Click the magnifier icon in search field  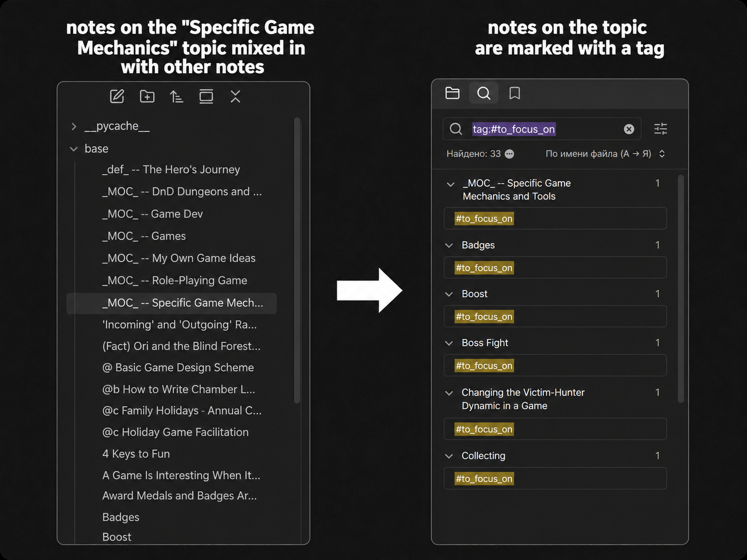point(456,129)
